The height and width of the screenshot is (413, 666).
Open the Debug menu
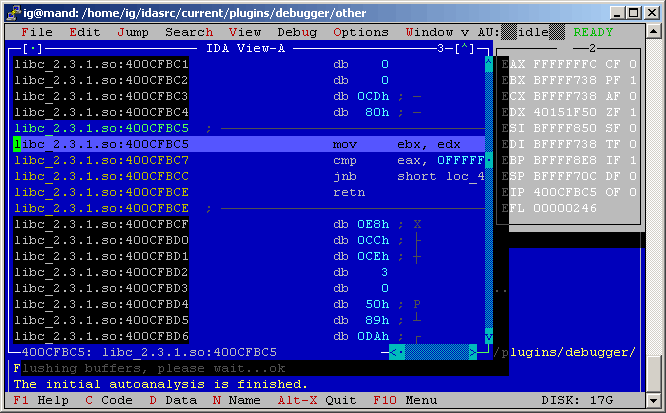coord(297,32)
